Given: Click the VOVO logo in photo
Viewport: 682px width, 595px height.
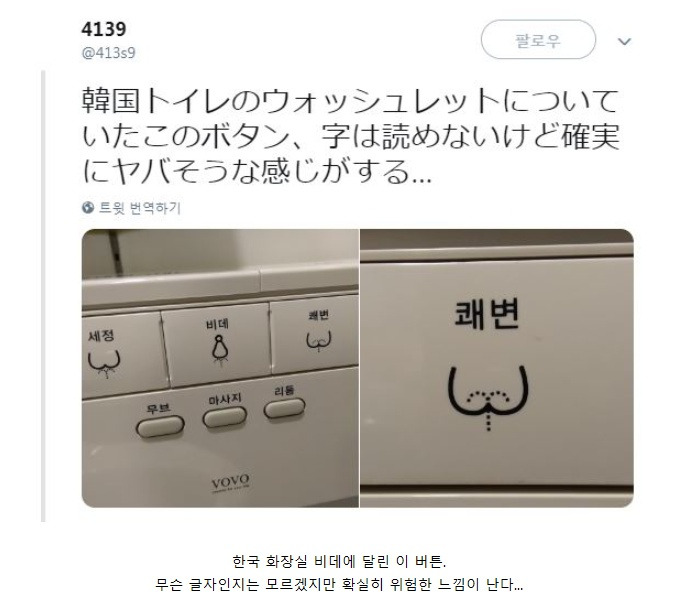Looking at the screenshot, I should click(x=231, y=482).
